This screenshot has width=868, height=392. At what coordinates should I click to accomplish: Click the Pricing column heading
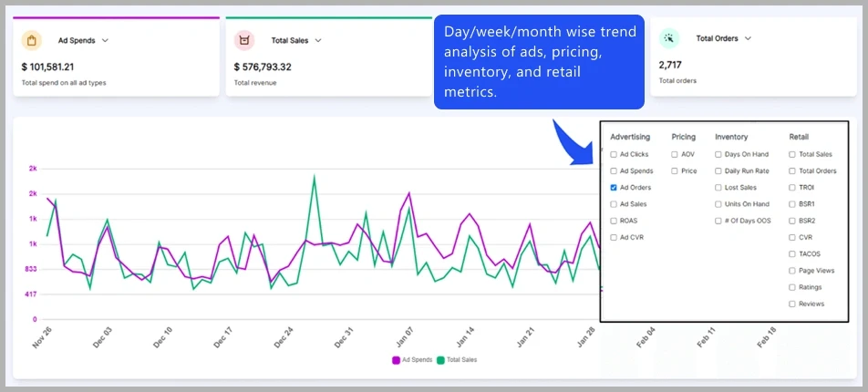coord(683,137)
